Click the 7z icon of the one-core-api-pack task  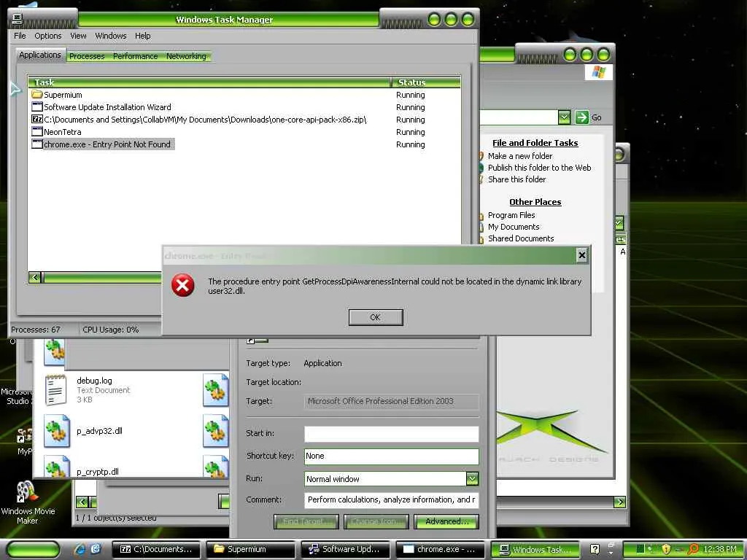tap(37, 120)
